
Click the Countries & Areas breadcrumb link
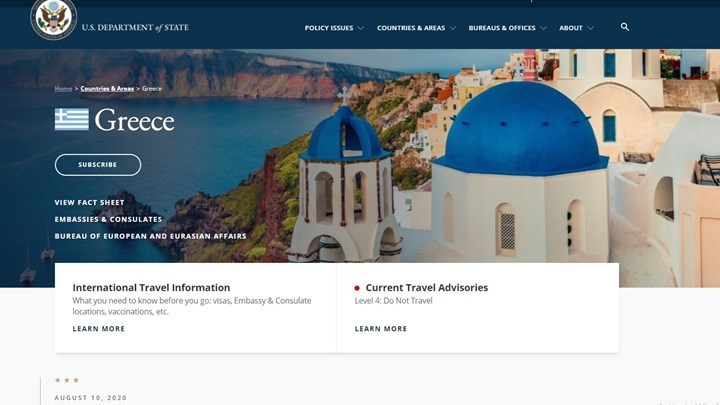pyautogui.click(x=107, y=89)
